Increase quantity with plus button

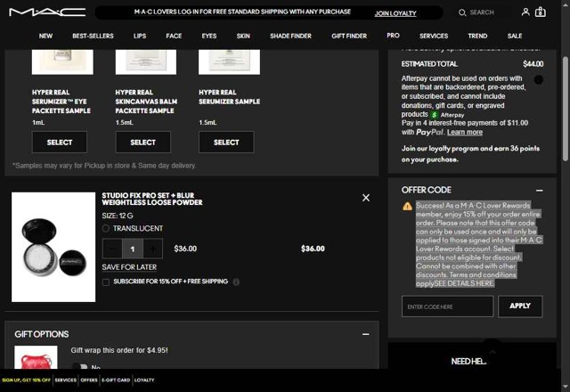point(152,249)
